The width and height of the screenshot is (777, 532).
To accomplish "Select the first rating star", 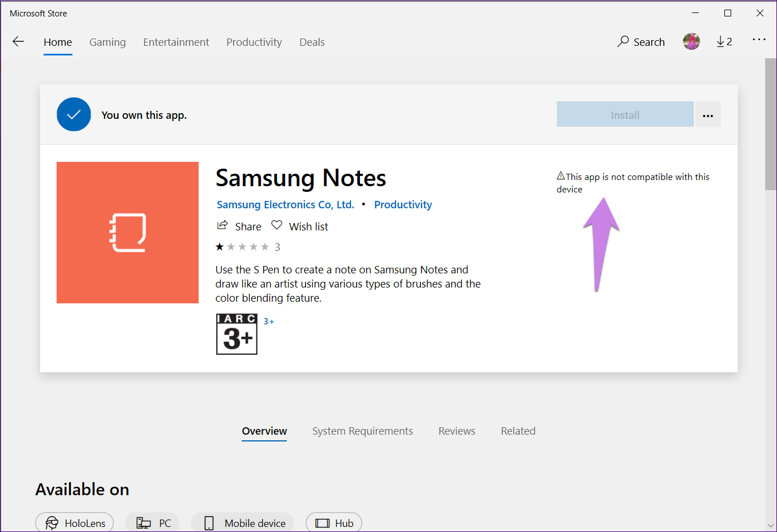I will pyautogui.click(x=220, y=246).
